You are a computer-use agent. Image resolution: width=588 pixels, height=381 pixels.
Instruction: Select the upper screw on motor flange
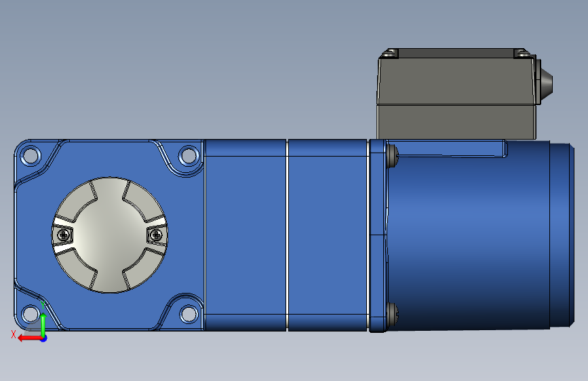pos(393,156)
